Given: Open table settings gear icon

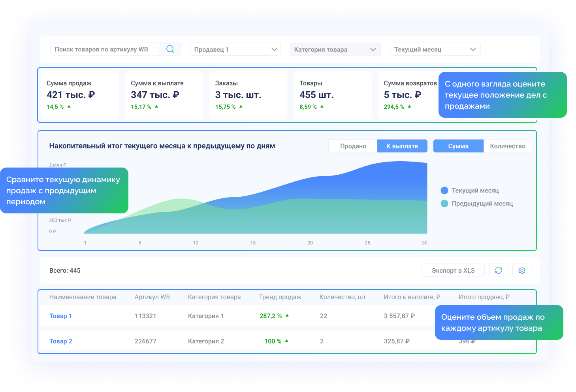Looking at the screenshot, I should 522,270.
